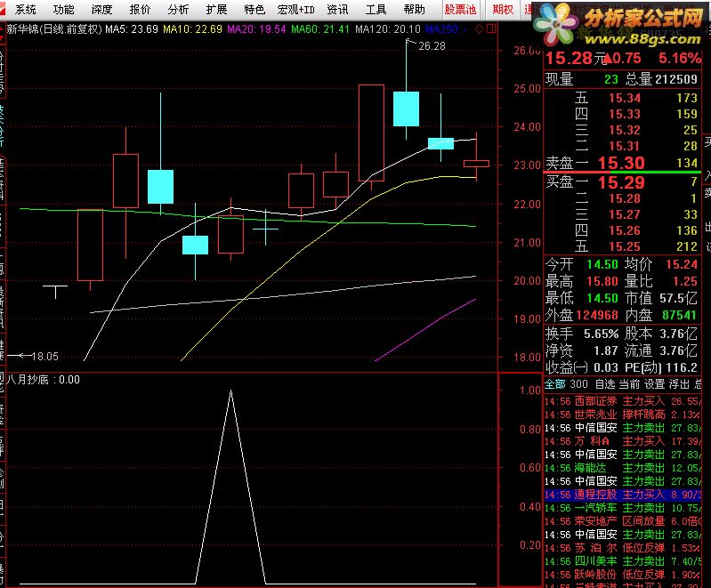The width and height of the screenshot is (711, 588).
Task: Switch to the 当前 alerts tab
Action: click(x=629, y=384)
